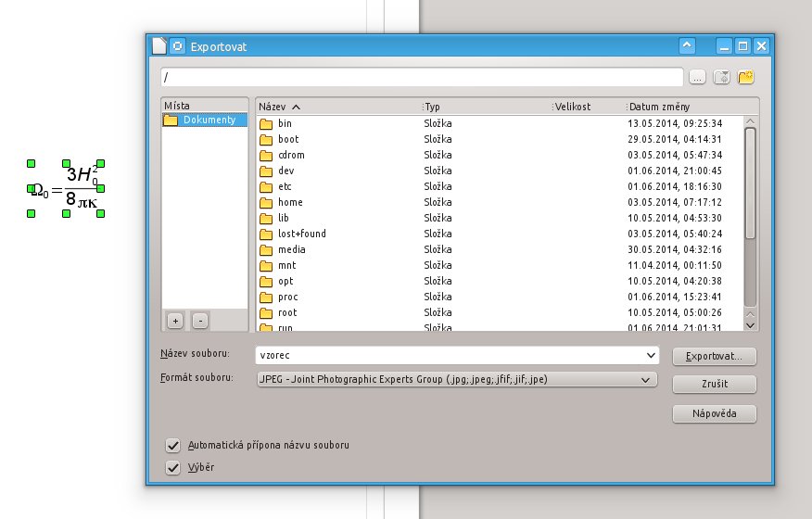Click the opt folder icon
812x519 pixels.
266,281
